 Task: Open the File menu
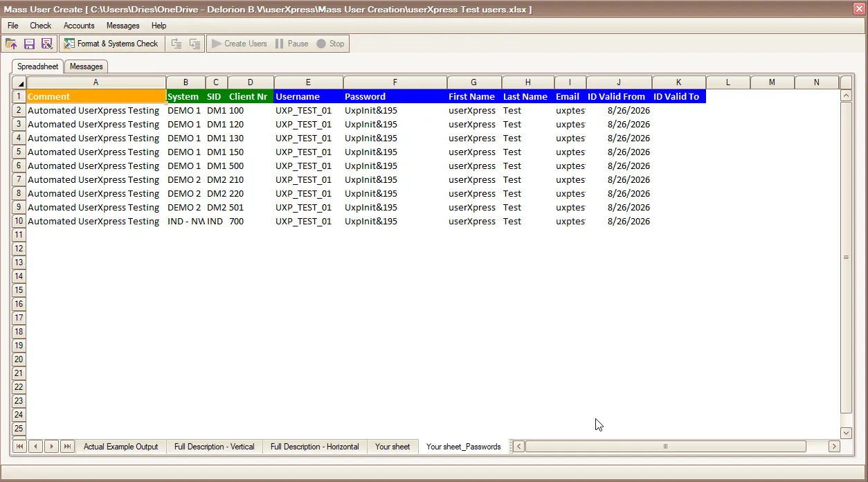pyautogui.click(x=13, y=26)
